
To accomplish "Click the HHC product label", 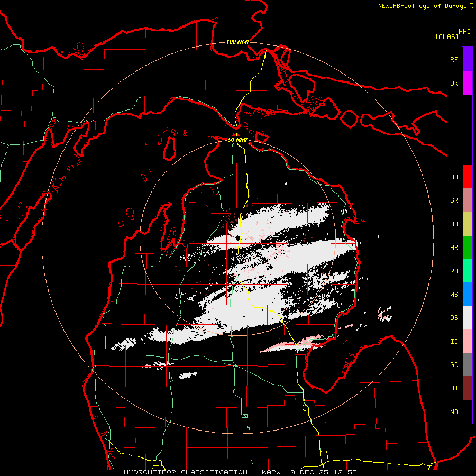I will (x=464, y=32).
